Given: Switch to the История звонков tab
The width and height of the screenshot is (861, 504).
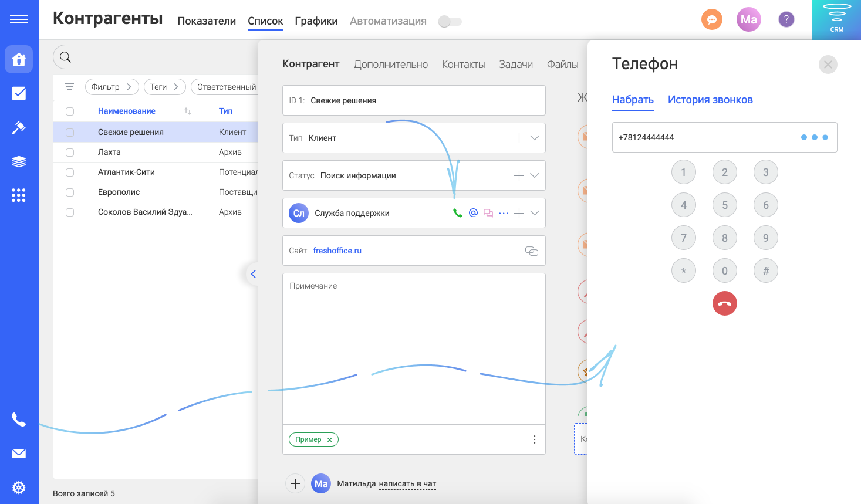Looking at the screenshot, I should click(x=711, y=100).
